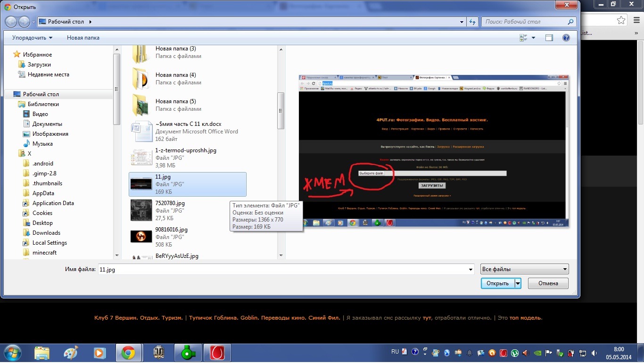This screenshot has height=363, width=644.
Task: Select file 1-z-termod-uproshh.jpg
Action: [x=188, y=158]
